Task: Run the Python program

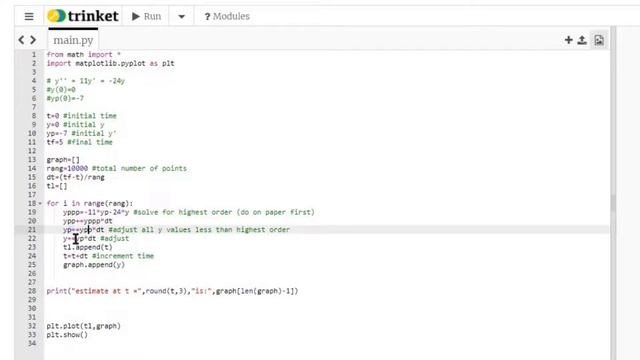Action: pos(146,16)
